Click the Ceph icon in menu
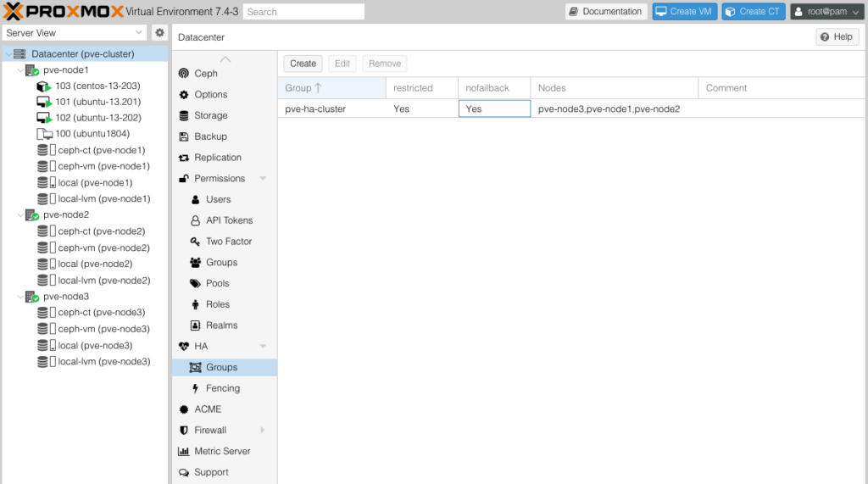The height and width of the screenshot is (484, 868). coord(184,74)
